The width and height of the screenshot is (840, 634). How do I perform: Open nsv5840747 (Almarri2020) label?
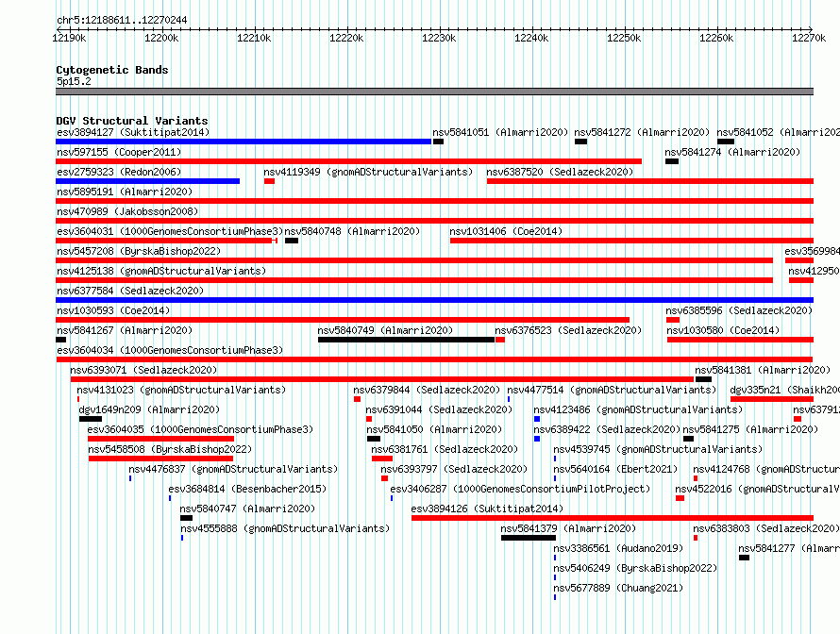click(247, 509)
